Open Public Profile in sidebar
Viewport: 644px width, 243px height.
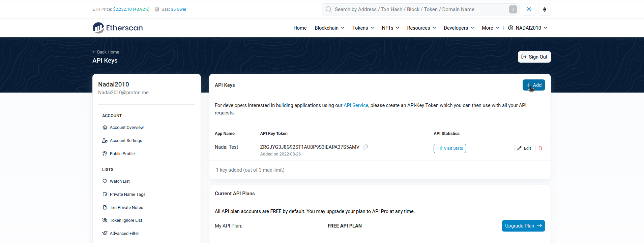(x=118, y=154)
